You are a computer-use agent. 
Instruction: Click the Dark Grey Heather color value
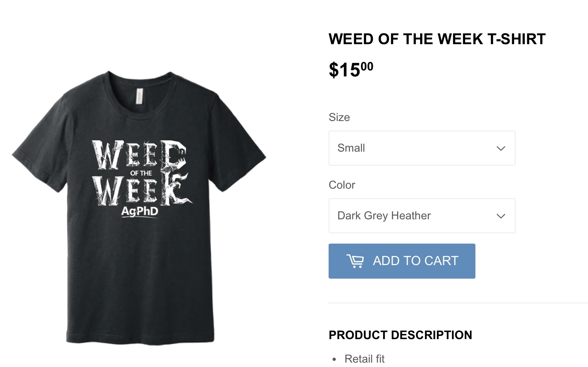[x=384, y=216]
